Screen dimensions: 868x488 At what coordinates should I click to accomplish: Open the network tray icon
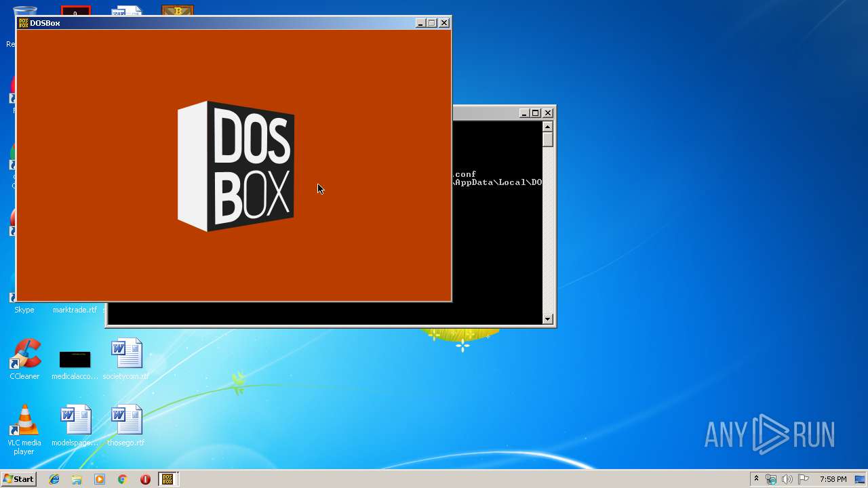click(x=771, y=479)
